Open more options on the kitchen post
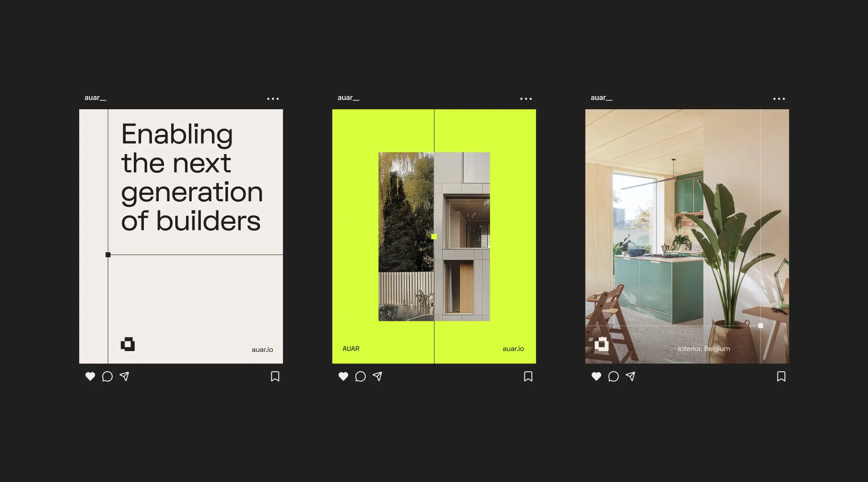 779,99
